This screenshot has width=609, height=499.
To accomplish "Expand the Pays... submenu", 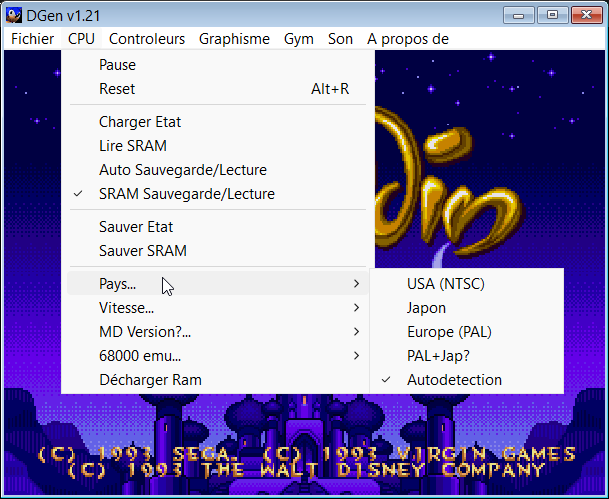I will (218, 284).
